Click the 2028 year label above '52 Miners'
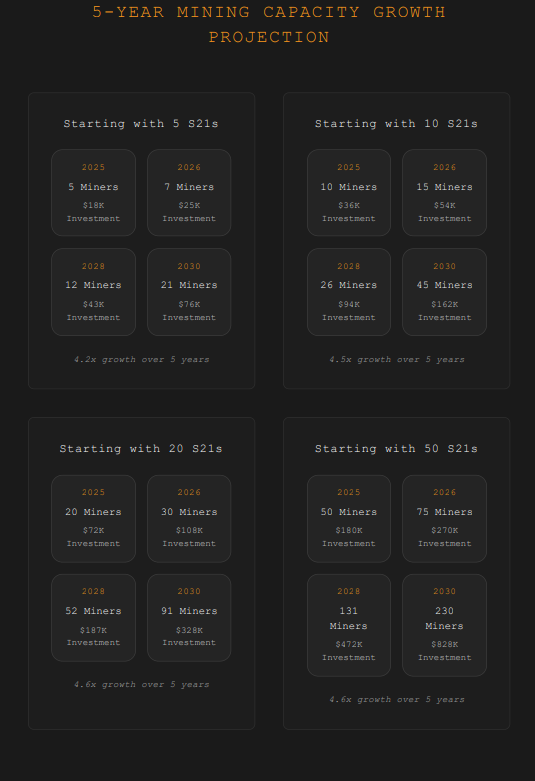This screenshot has height=781, width=535. coord(93,591)
